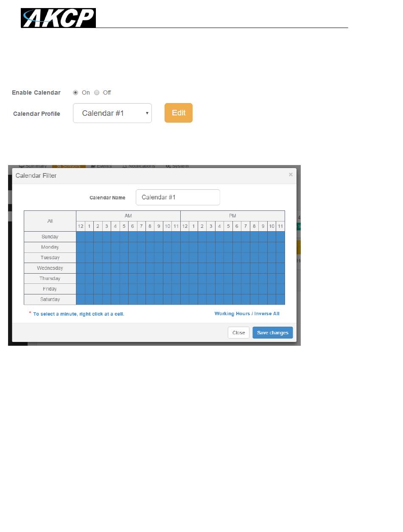Click the All header cell in grid
The width and height of the screenshot is (403, 532).
coord(50,221)
